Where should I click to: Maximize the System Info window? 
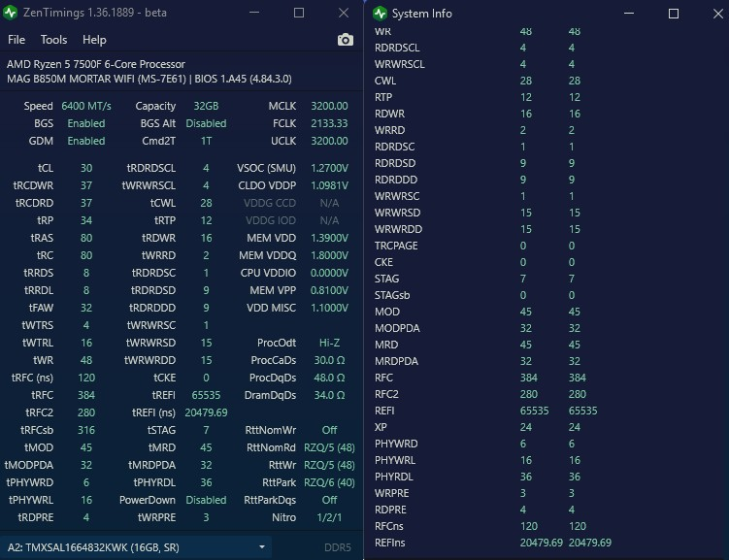point(674,14)
